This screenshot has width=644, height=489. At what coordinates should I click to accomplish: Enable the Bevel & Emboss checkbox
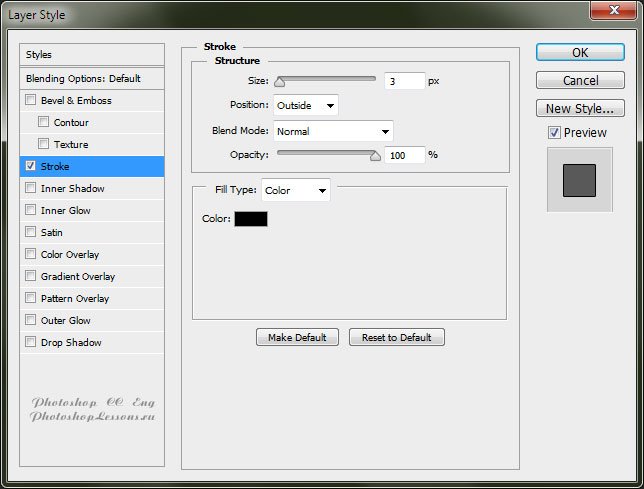31,100
